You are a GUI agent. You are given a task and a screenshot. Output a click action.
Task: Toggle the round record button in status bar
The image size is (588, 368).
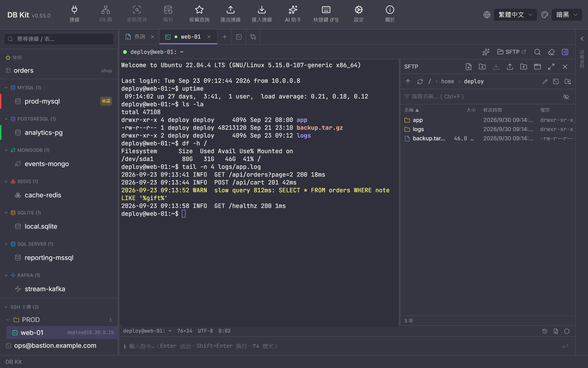tap(567, 331)
